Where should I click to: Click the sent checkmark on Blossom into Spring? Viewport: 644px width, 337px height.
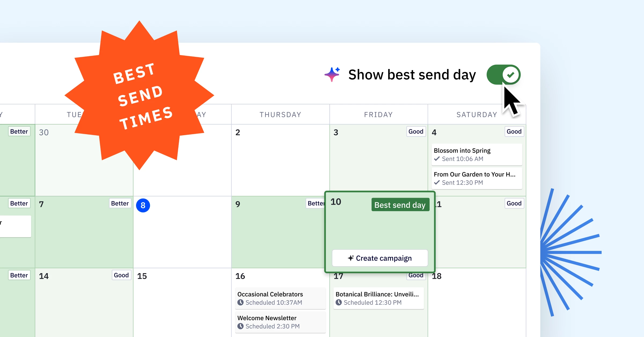pyautogui.click(x=437, y=159)
